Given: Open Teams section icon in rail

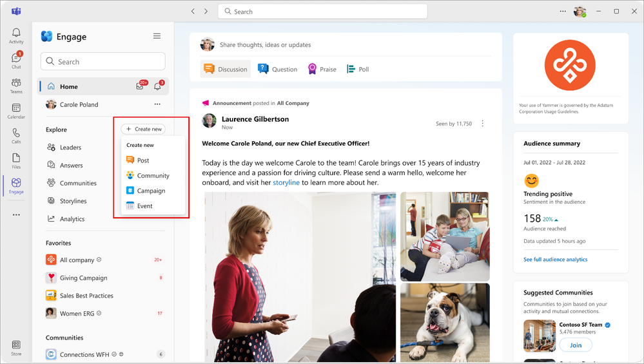Looking at the screenshot, I should click(x=16, y=86).
